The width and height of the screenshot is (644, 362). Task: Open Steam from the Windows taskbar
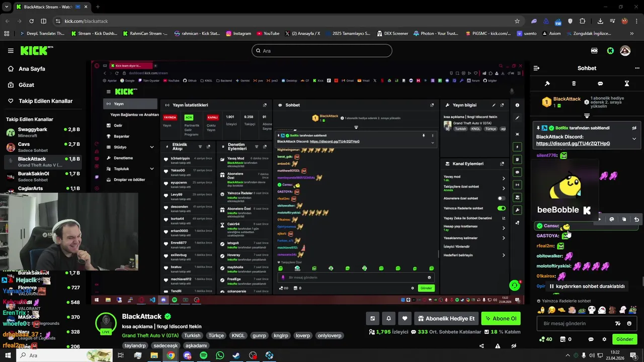(236, 355)
